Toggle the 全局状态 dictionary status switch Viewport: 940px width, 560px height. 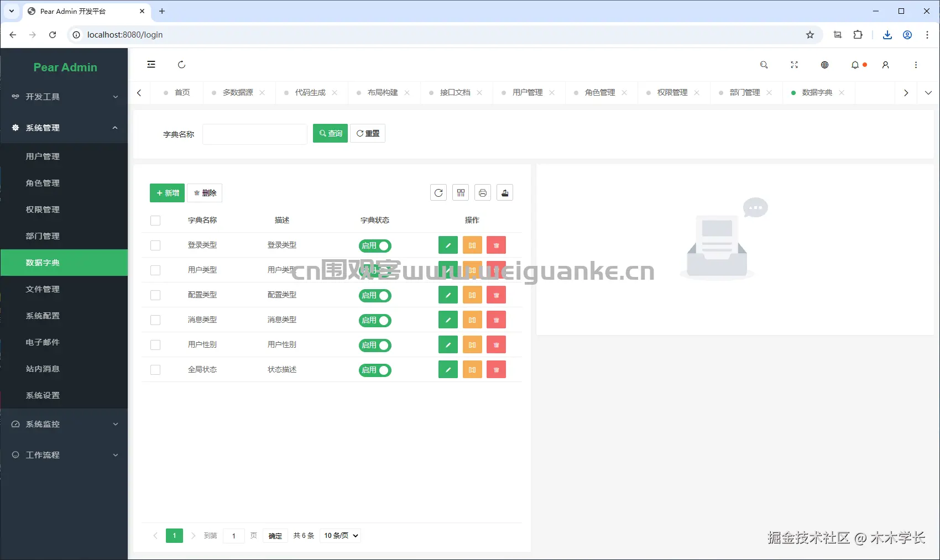point(375,370)
